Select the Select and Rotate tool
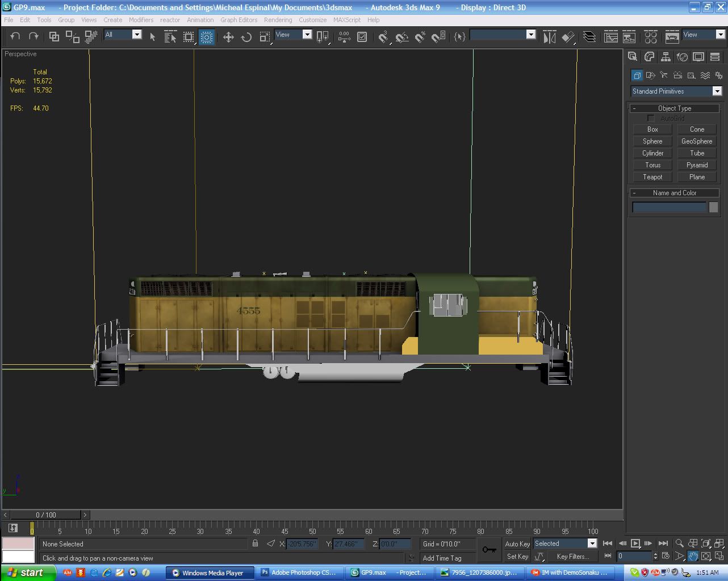The image size is (728, 581). 246,36
